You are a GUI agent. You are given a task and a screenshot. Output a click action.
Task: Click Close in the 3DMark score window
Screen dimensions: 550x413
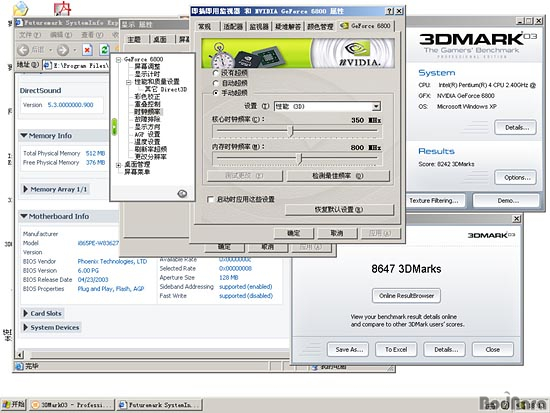492,349
